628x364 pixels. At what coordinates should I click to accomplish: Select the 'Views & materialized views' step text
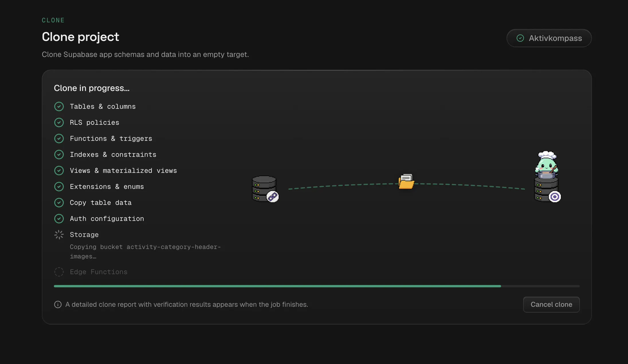click(x=123, y=171)
